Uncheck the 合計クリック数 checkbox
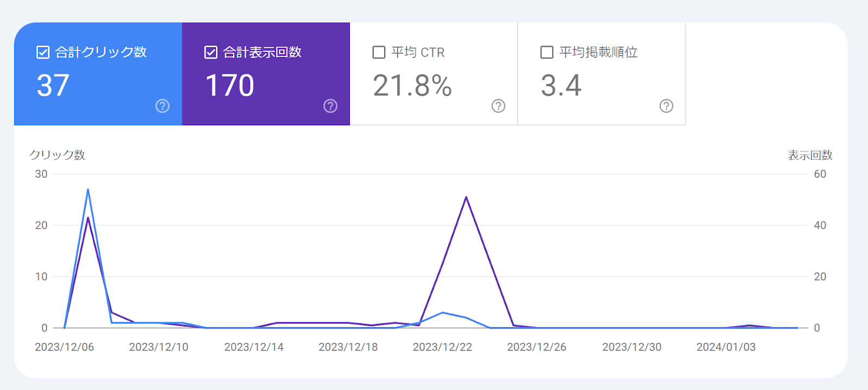 pos(43,52)
